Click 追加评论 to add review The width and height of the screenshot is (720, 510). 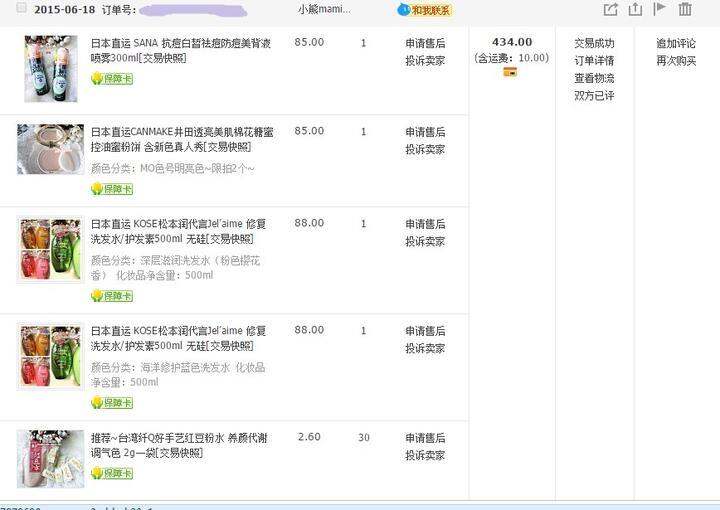676,43
